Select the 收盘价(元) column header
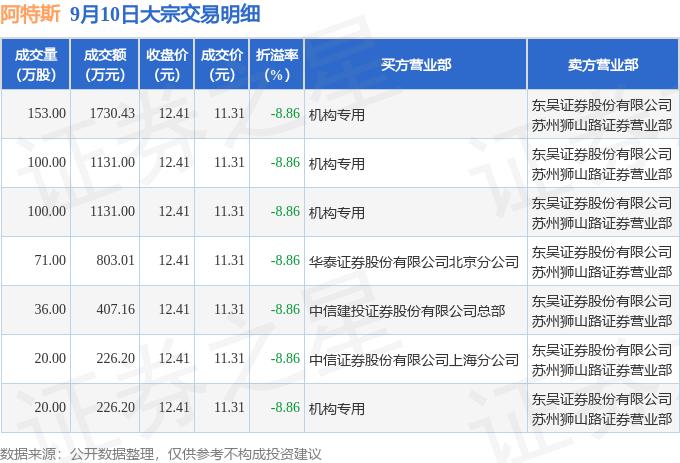Screen dimensions: 680x463 tap(167, 65)
